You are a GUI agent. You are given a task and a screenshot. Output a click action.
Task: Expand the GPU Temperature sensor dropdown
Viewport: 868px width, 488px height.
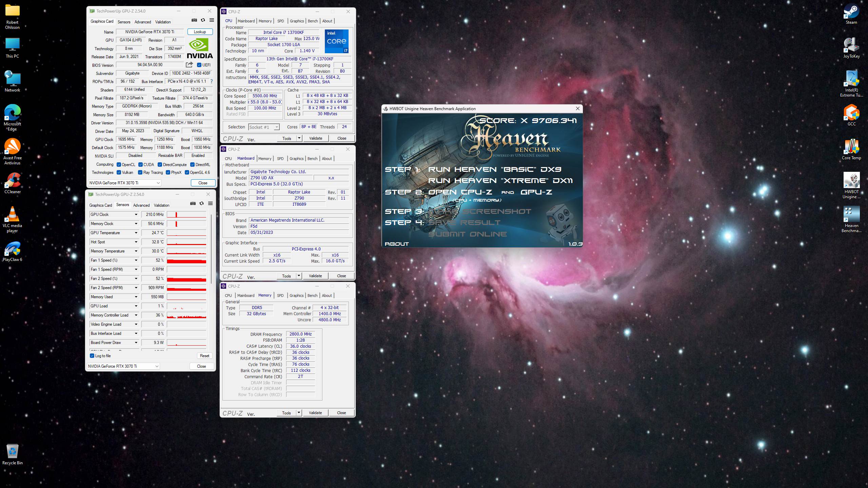(x=136, y=233)
